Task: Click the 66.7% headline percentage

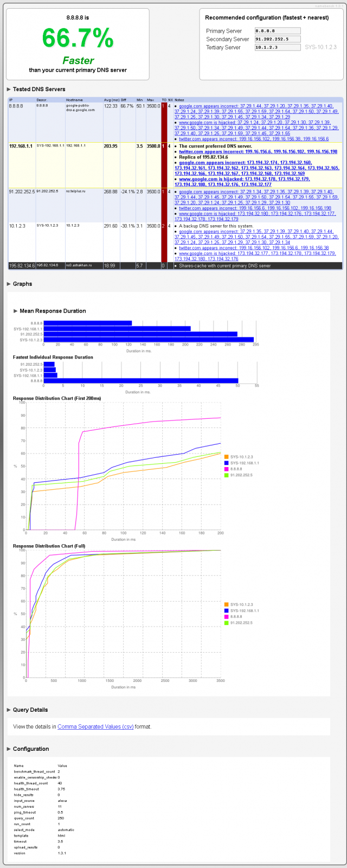Action: (x=78, y=39)
